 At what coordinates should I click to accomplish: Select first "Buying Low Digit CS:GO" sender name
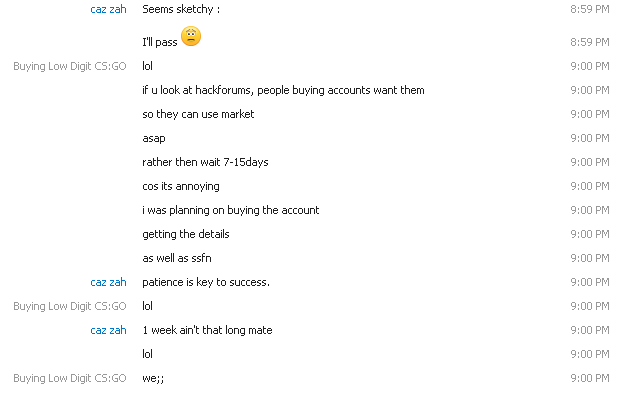(x=70, y=66)
